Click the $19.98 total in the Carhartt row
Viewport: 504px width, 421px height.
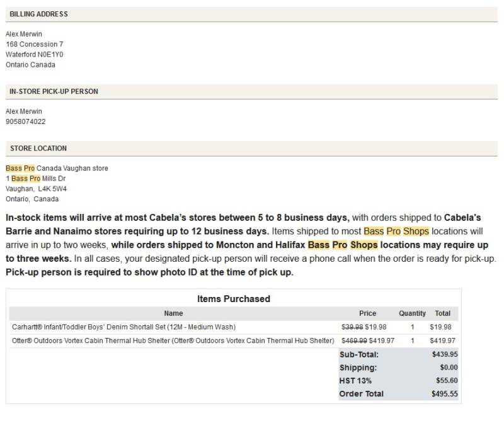(x=440, y=327)
